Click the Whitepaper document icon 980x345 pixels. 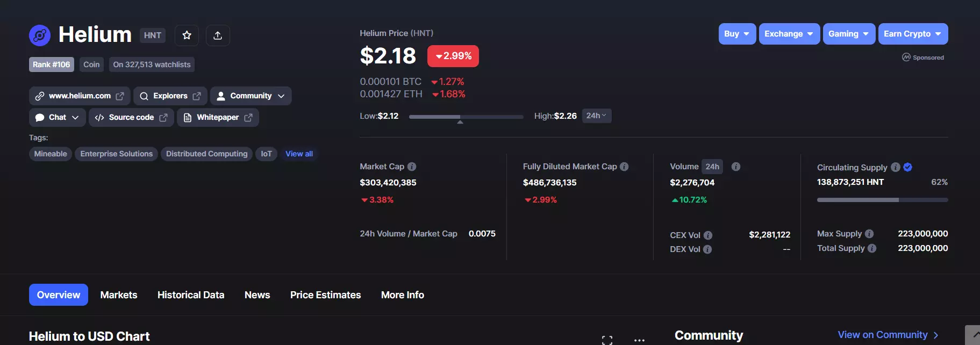(x=188, y=118)
